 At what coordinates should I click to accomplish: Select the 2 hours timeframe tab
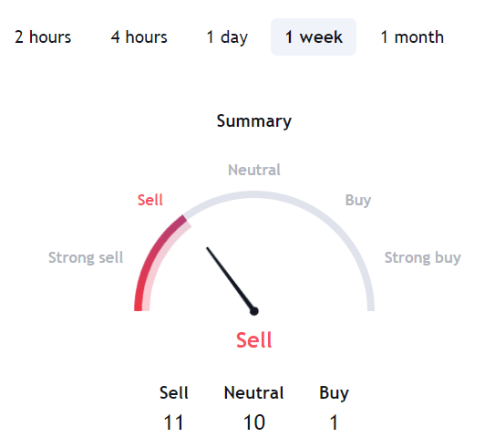43,37
